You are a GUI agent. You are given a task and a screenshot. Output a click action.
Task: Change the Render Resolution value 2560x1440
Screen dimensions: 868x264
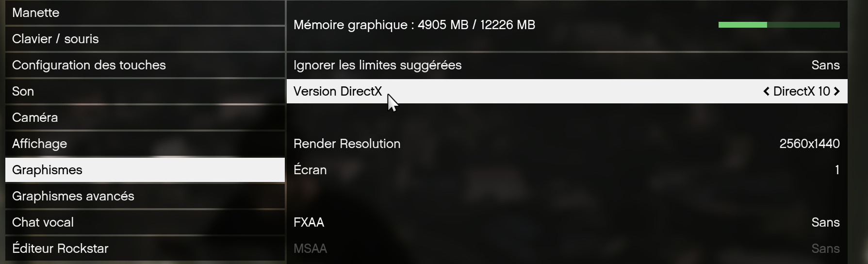pyautogui.click(x=809, y=144)
